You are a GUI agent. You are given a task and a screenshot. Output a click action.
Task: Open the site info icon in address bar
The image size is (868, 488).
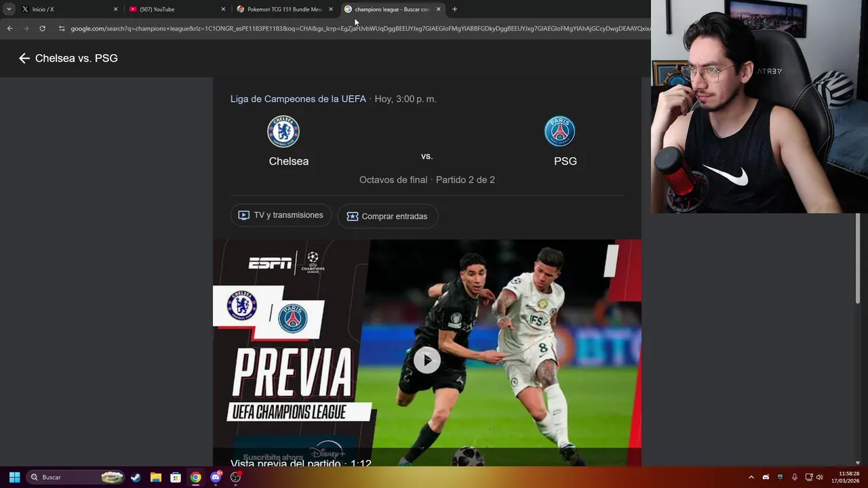click(62, 28)
